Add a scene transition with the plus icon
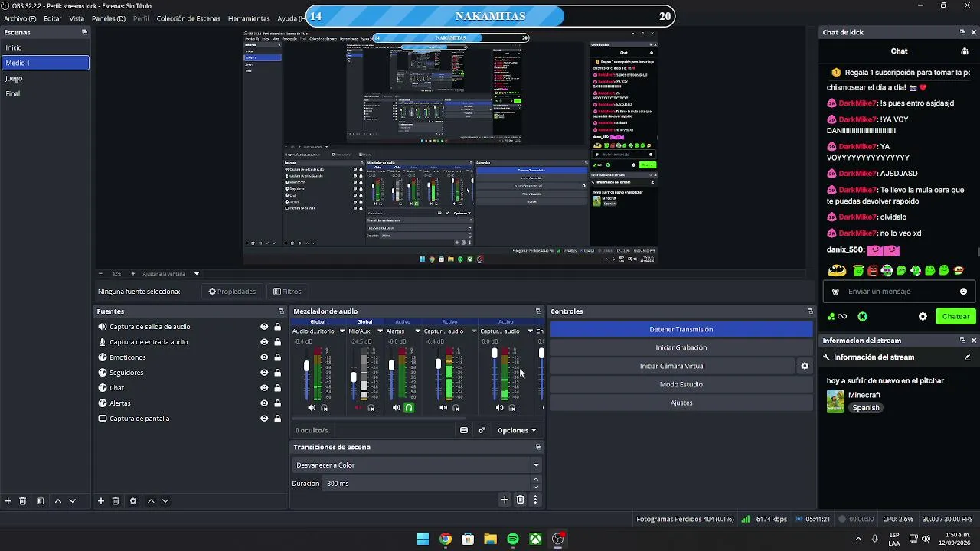The width and height of the screenshot is (980, 551). (x=505, y=500)
